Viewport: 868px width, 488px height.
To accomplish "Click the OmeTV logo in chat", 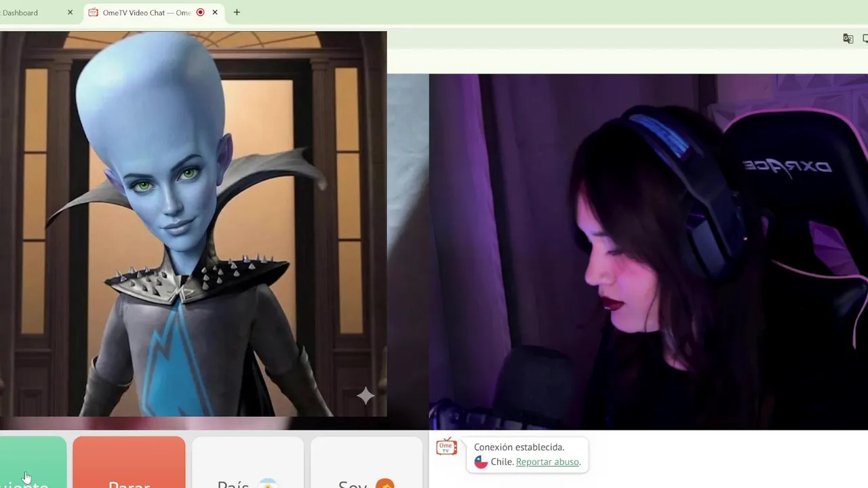I will point(446,447).
